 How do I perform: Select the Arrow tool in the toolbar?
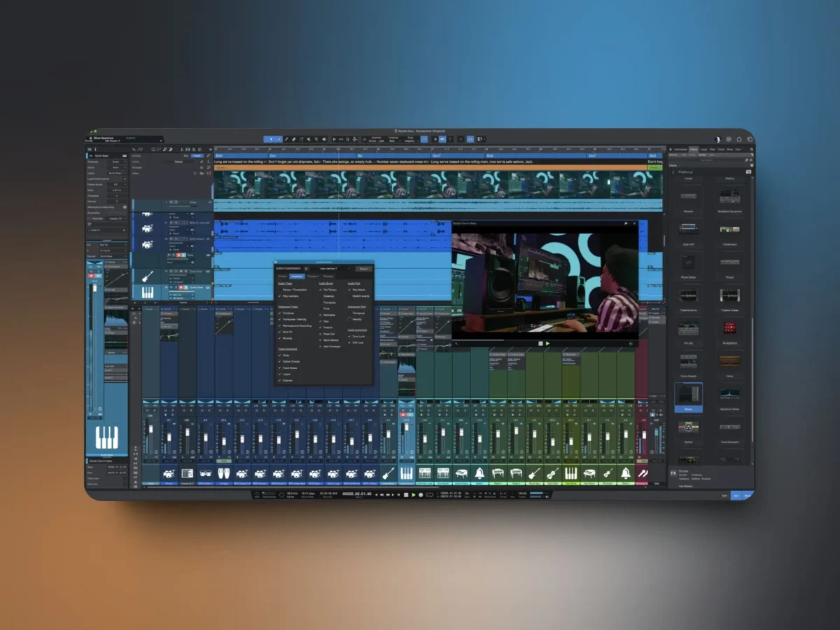click(271, 139)
